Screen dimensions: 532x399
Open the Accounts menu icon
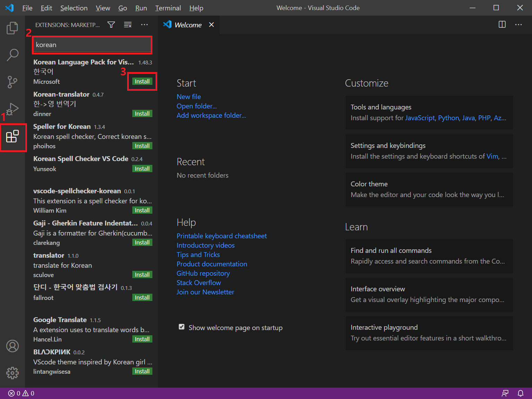click(x=12, y=346)
